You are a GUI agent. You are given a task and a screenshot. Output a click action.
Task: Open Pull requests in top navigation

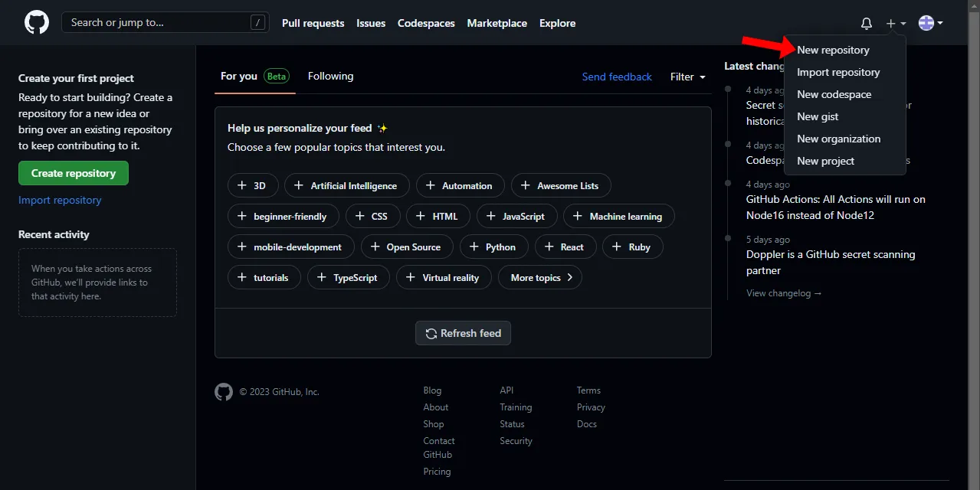tap(313, 23)
